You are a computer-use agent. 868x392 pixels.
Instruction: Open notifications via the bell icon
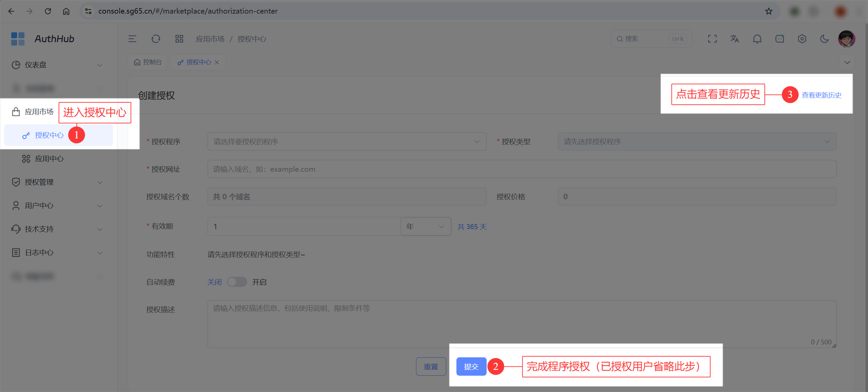(757, 39)
